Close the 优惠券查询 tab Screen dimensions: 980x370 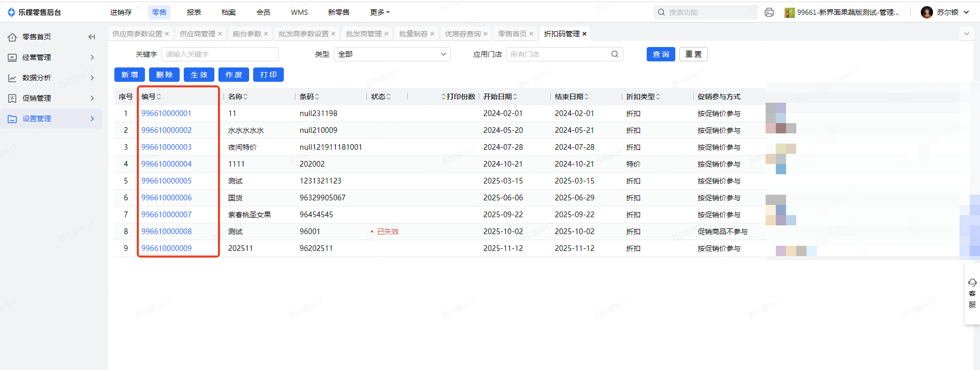click(x=485, y=34)
